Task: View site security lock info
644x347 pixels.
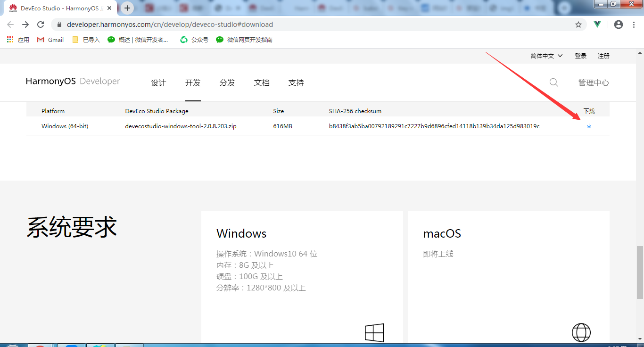Action: point(59,25)
